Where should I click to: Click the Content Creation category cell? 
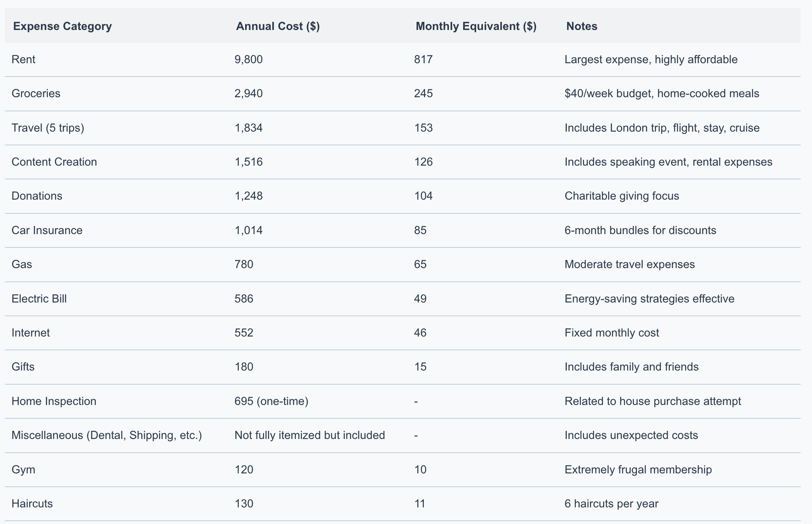click(x=54, y=162)
